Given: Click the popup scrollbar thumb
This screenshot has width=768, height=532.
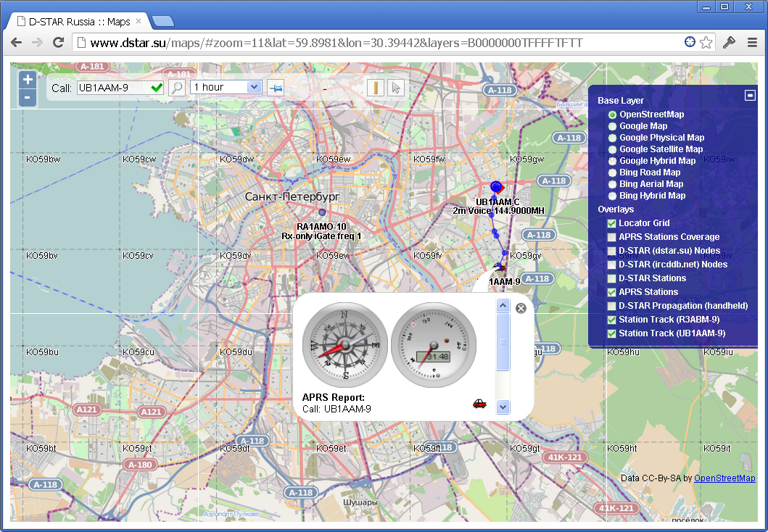Looking at the screenshot, I should click(x=503, y=342).
